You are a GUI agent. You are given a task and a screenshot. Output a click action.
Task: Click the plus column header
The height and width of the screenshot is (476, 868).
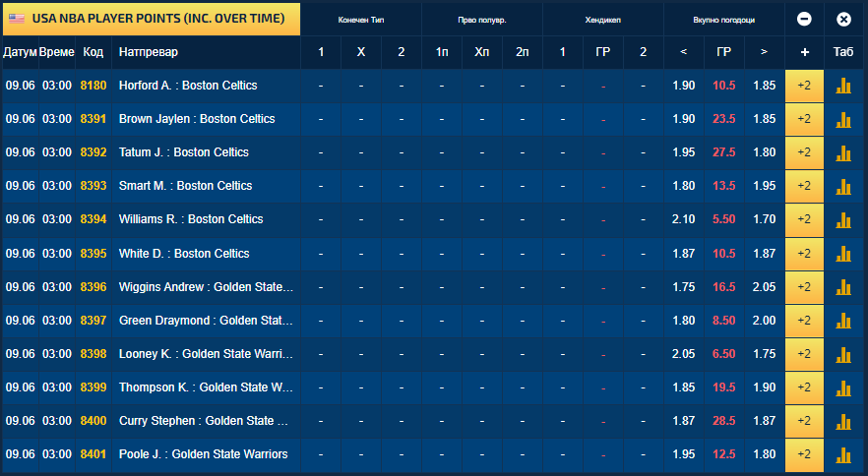click(804, 52)
